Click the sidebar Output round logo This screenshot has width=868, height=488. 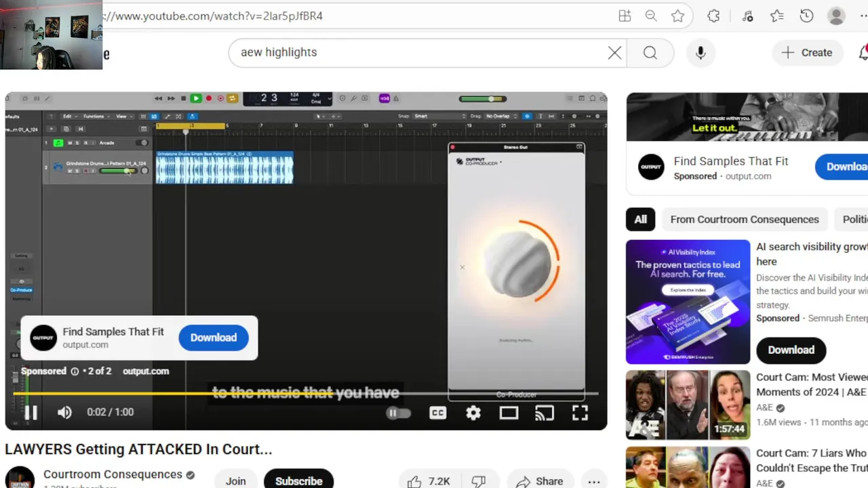tap(651, 167)
